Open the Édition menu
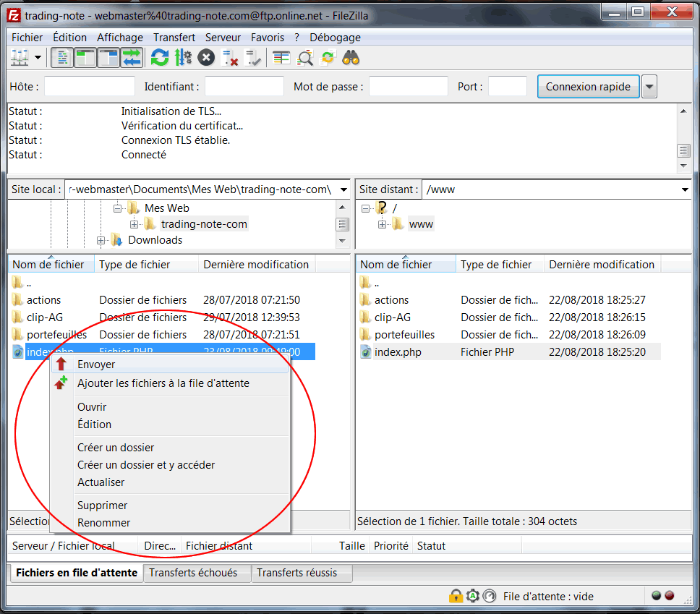The image size is (700, 614). [x=69, y=38]
